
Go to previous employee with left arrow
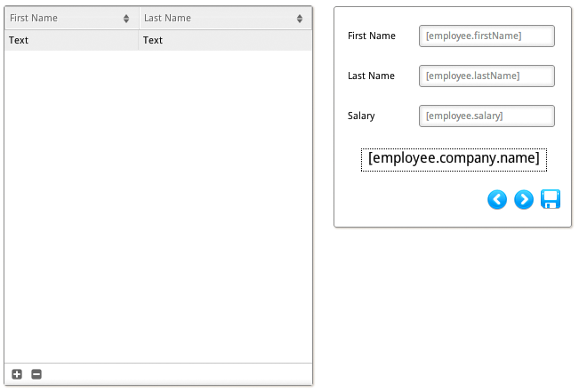coord(497,200)
